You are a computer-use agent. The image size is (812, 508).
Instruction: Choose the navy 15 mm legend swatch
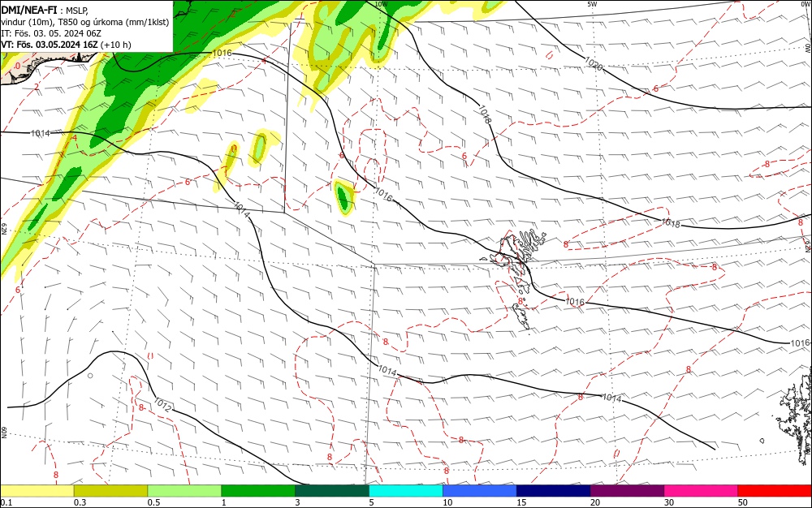pyautogui.click(x=554, y=491)
